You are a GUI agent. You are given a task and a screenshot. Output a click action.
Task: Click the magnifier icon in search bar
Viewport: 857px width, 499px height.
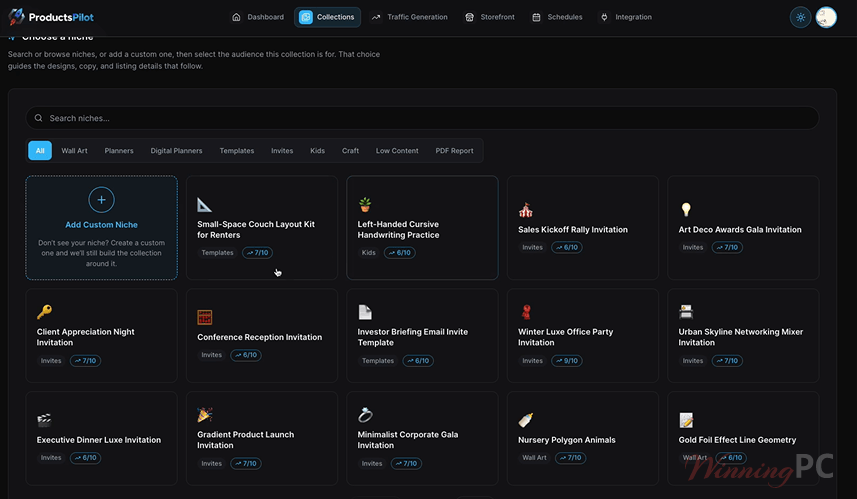click(38, 118)
